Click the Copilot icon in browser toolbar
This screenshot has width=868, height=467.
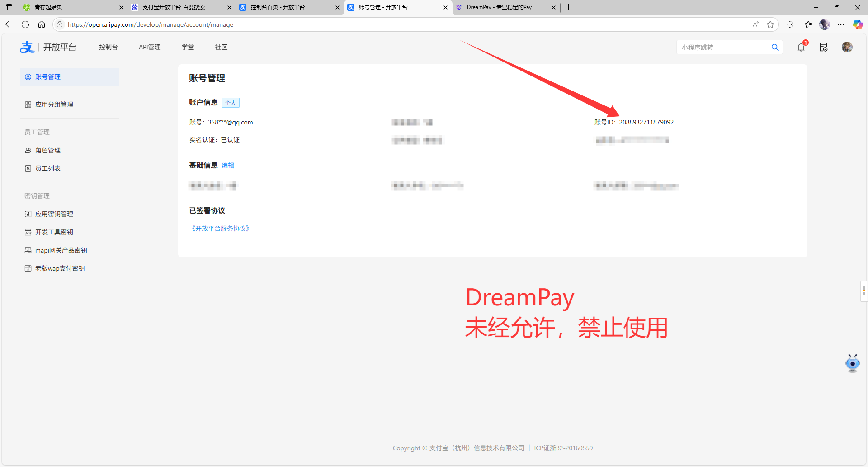tap(858, 24)
